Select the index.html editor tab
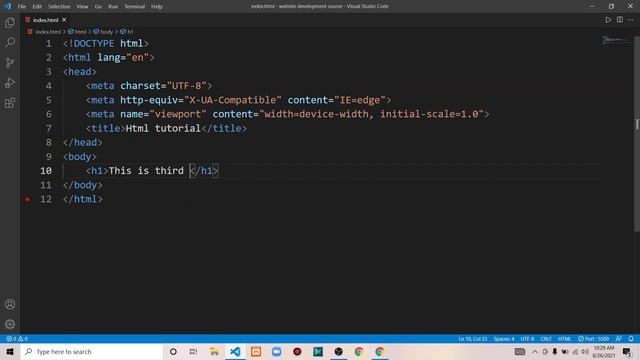Image resolution: width=640 pixels, height=360 pixels. (45, 20)
